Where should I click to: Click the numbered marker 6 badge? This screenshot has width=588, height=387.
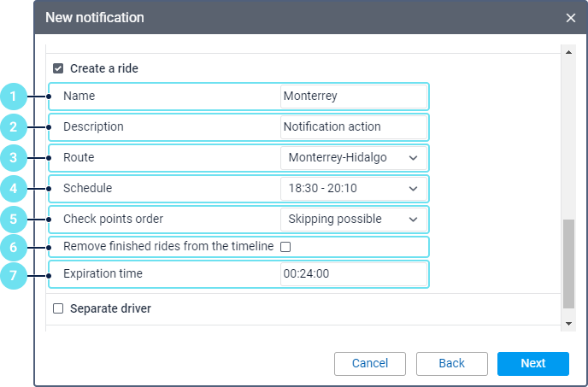pyautogui.click(x=14, y=247)
